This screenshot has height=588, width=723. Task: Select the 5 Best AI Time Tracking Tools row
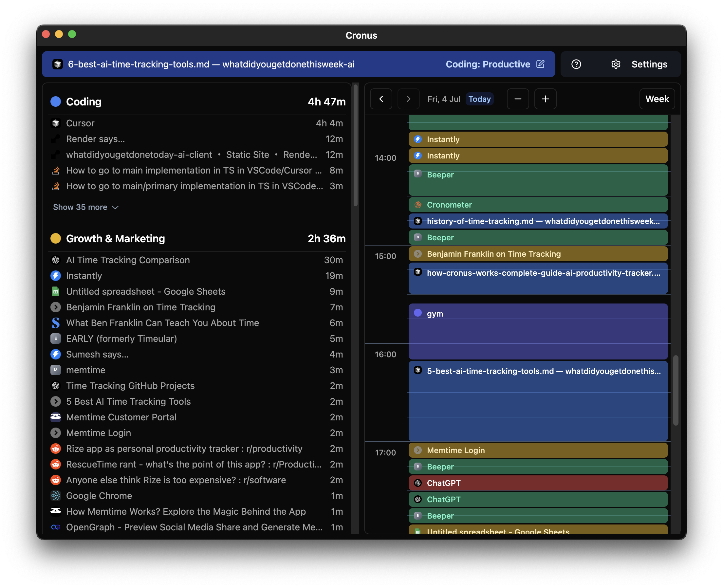196,401
